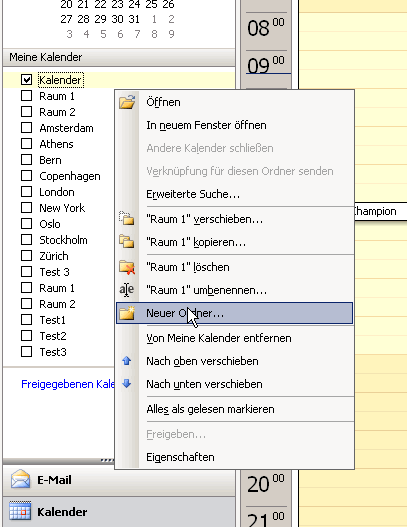The height and width of the screenshot is (527, 407).
Task: Uncheck the Kalender checkbox
Action: pos(26,80)
